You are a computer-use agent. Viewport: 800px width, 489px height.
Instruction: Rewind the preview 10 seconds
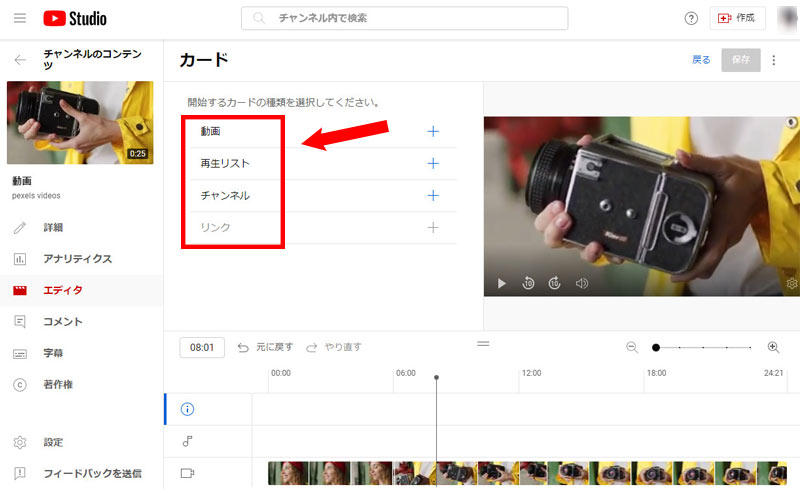528,283
